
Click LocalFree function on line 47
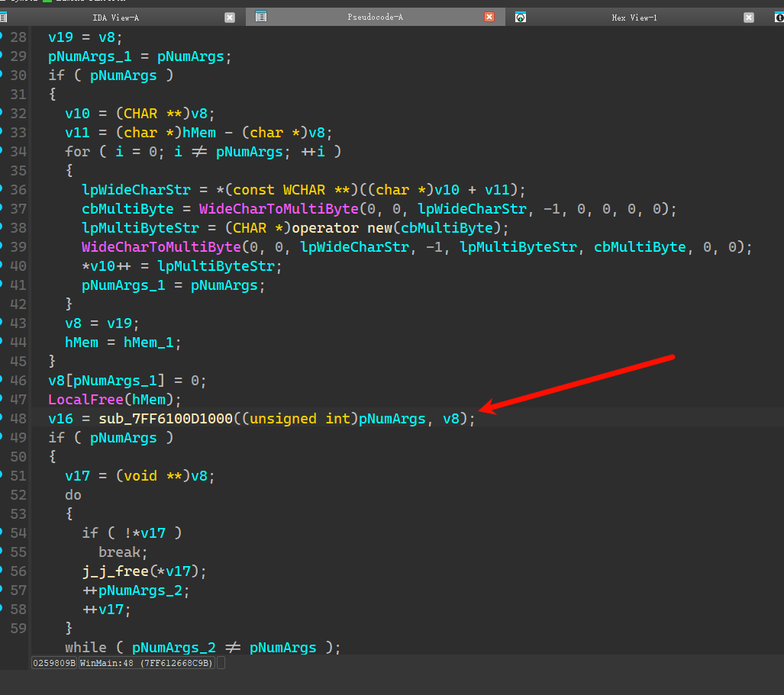pos(85,400)
